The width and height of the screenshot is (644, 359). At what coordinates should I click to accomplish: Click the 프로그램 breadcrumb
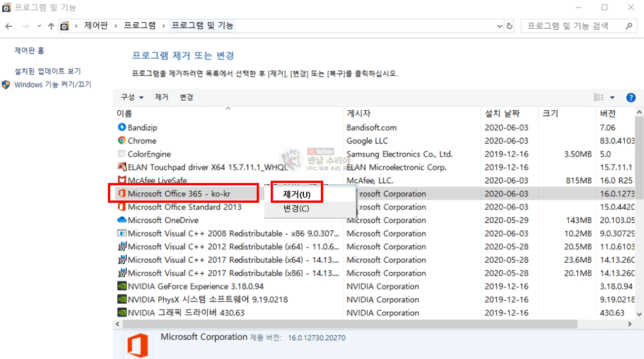140,26
